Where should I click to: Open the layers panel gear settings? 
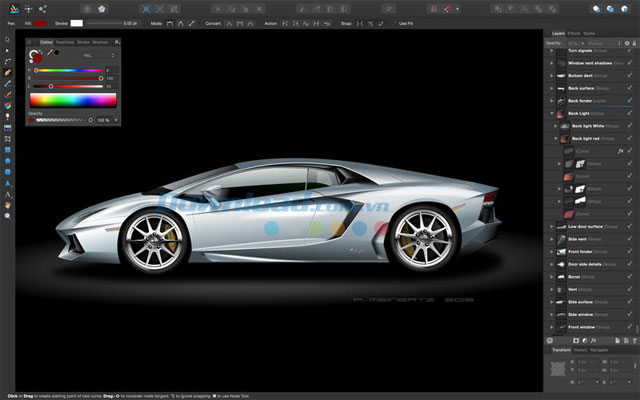(627, 43)
